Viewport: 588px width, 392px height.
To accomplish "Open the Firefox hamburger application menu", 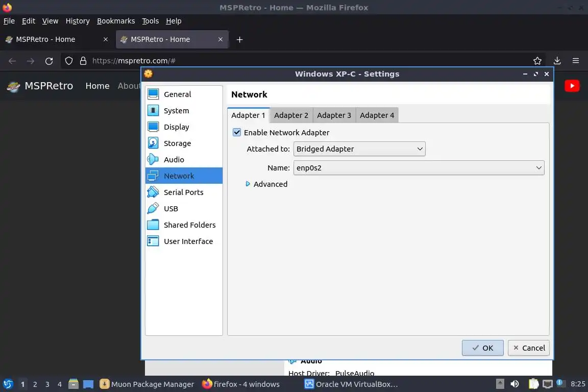I will tap(576, 61).
